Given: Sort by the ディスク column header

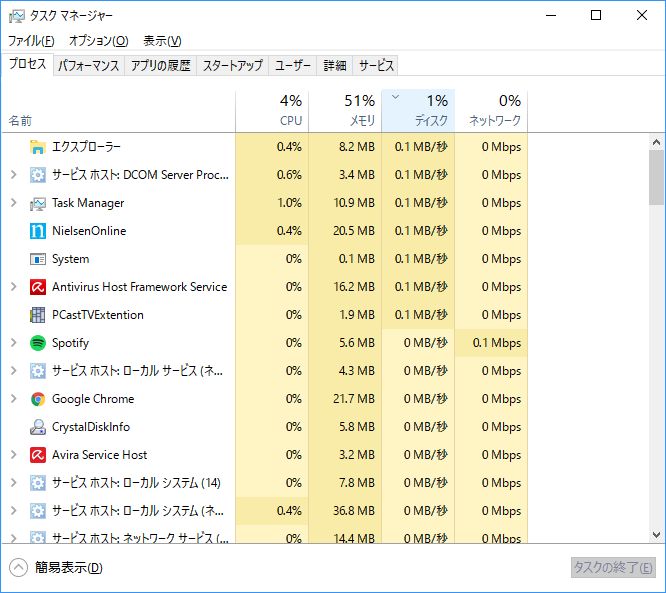Looking at the screenshot, I should tap(418, 111).
